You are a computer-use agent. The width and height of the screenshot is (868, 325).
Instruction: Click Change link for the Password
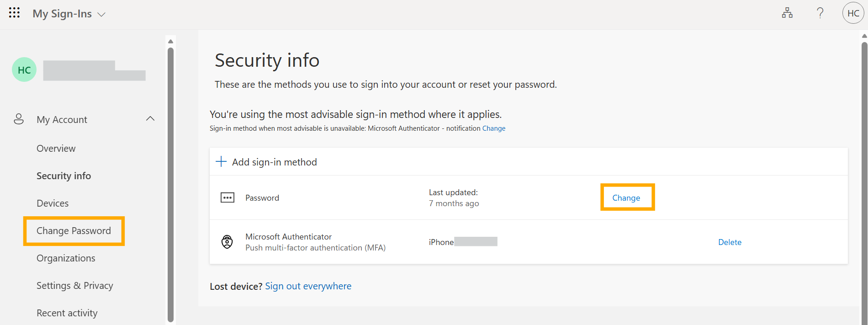(626, 198)
